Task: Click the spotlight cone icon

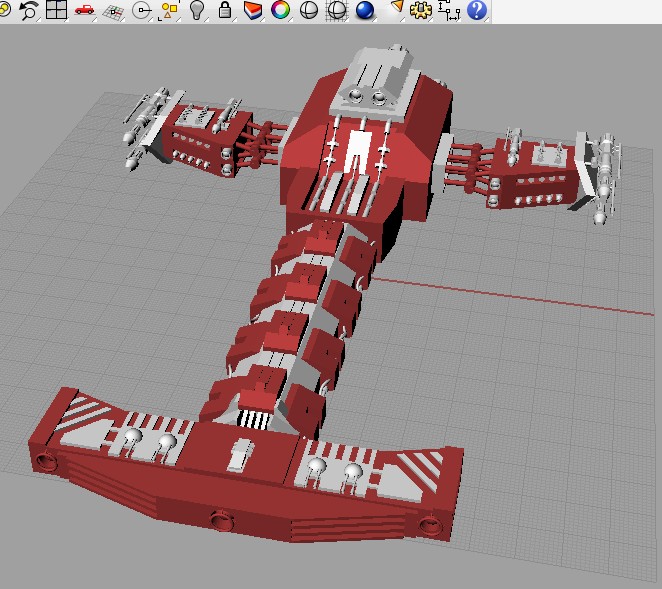Action: click(x=396, y=8)
